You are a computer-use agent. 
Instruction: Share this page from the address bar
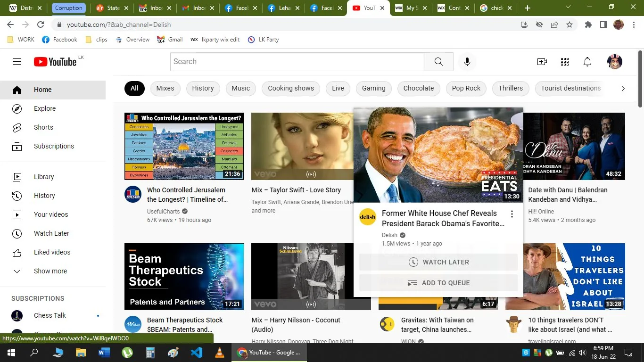tap(554, 25)
